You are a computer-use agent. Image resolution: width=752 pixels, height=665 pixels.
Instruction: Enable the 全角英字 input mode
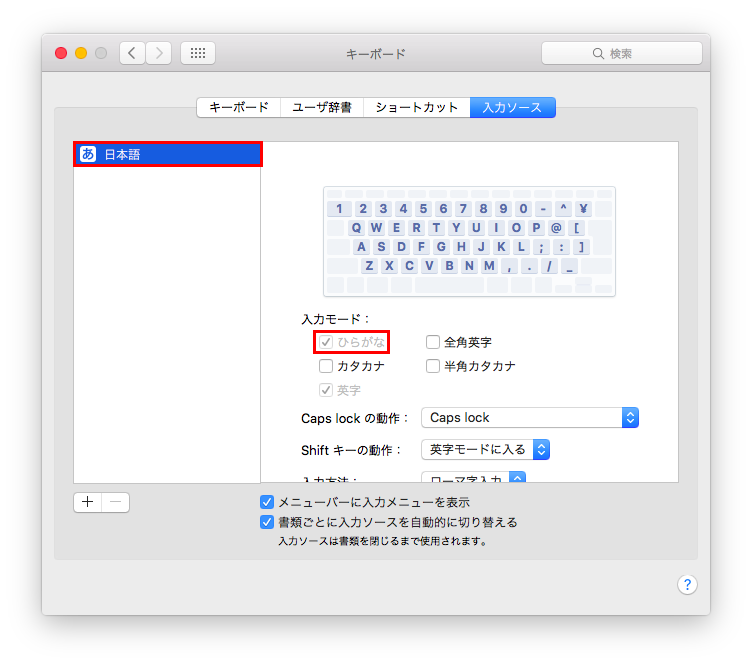pos(433,342)
